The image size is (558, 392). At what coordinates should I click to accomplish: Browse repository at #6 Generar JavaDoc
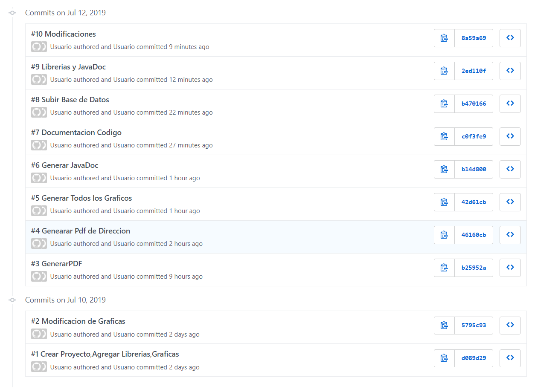[510, 169]
